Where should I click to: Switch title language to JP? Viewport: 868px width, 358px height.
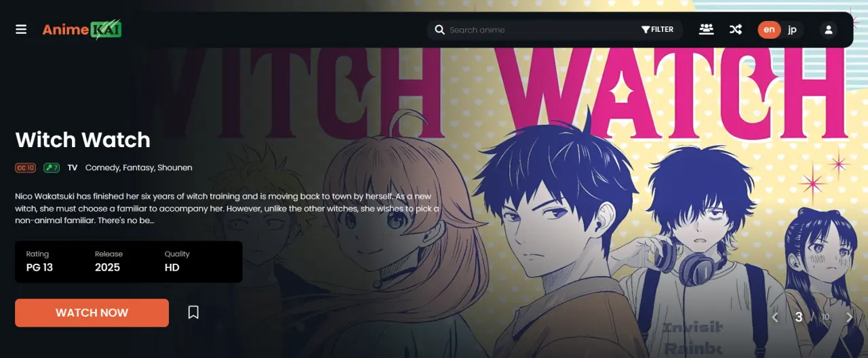[792, 30]
